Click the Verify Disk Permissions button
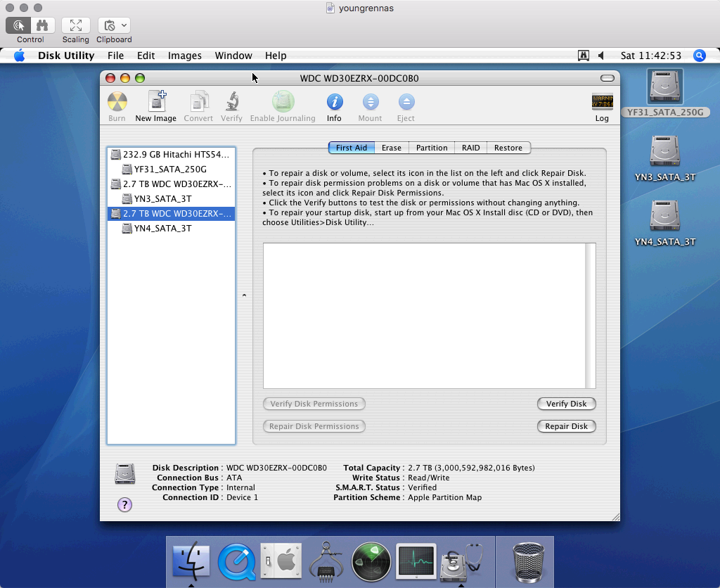 pos(314,404)
